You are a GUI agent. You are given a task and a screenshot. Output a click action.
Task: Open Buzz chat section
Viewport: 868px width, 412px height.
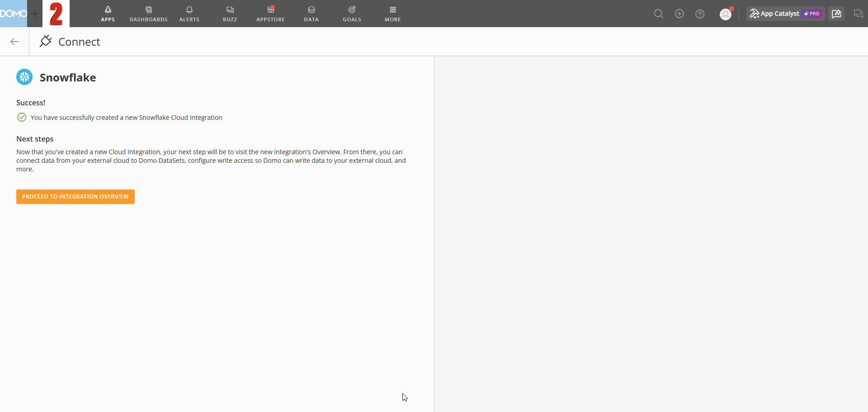pos(230,14)
